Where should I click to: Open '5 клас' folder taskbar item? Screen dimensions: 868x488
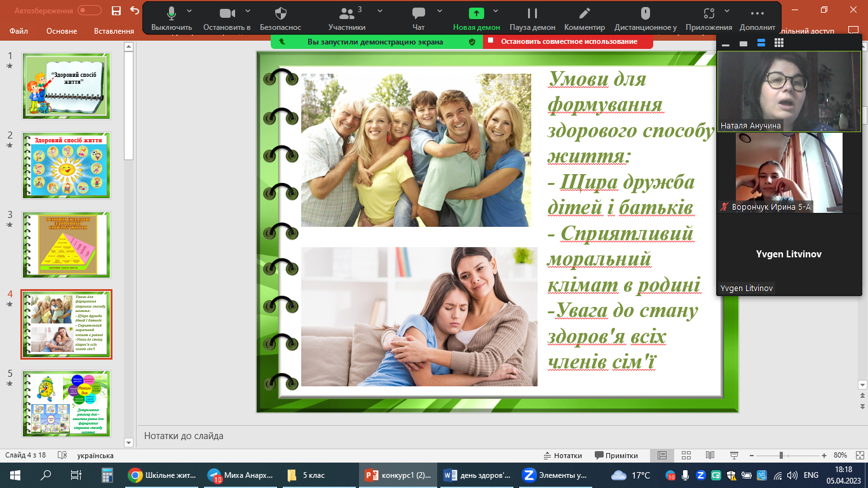pyautogui.click(x=320, y=475)
